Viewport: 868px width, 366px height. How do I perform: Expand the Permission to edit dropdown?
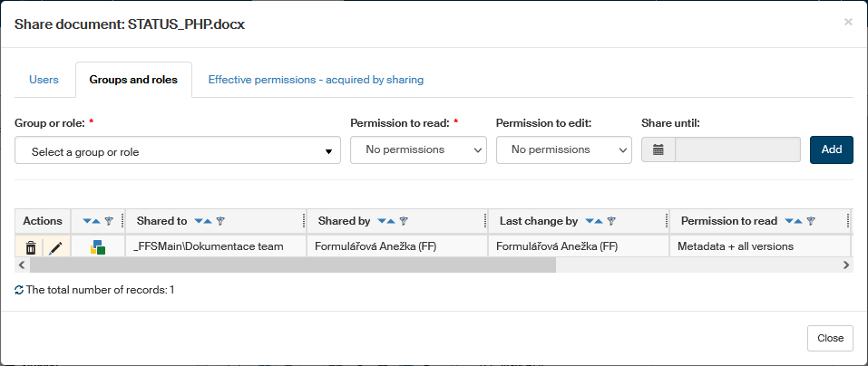(x=563, y=149)
